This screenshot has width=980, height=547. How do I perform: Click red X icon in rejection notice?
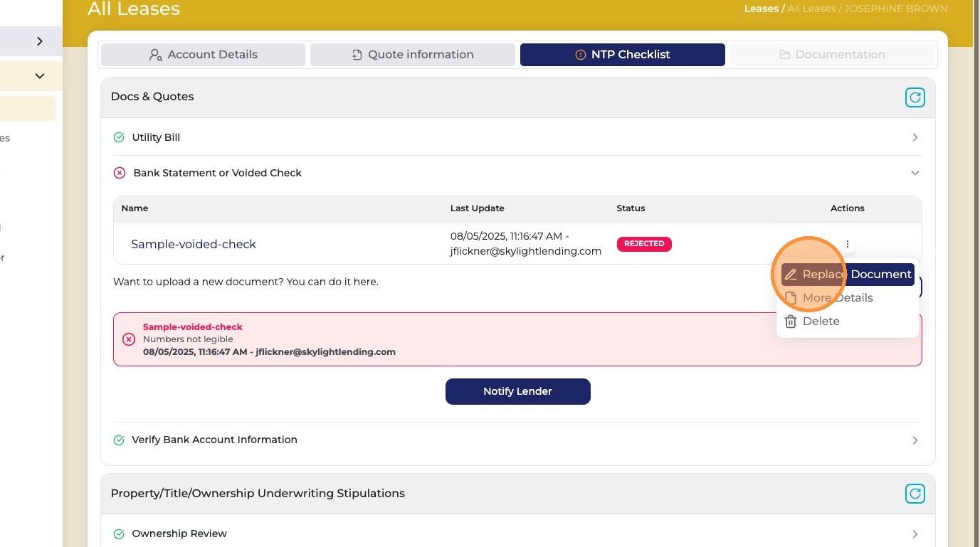coord(129,339)
